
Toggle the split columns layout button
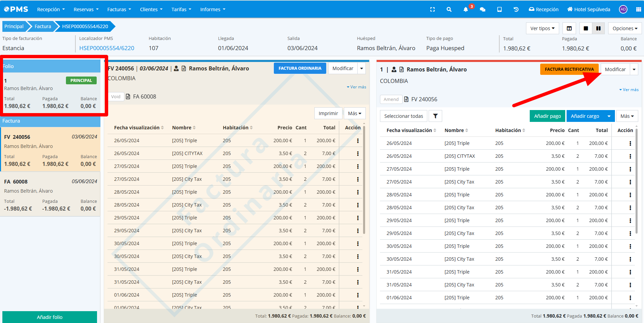pos(569,28)
